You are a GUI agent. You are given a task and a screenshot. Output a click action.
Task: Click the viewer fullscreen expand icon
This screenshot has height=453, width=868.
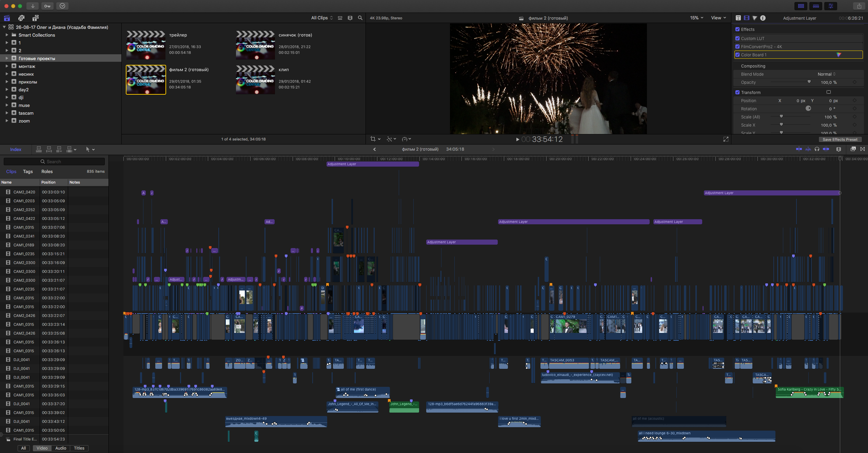(726, 139)
